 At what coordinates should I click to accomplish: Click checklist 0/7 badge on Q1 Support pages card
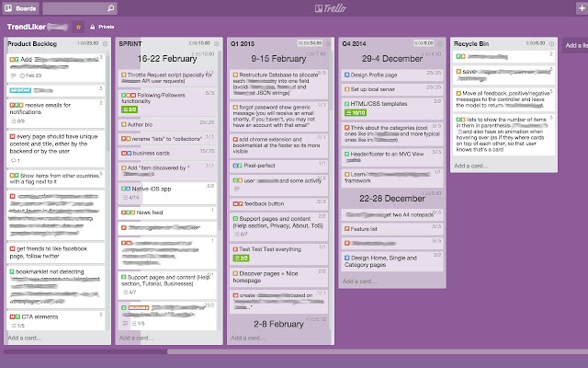241,234
